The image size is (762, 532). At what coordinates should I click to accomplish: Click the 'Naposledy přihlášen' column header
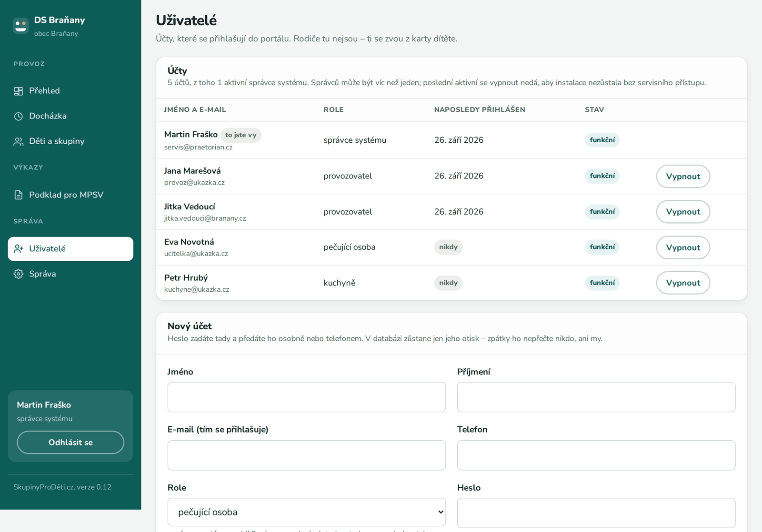(x=480, y=109)
